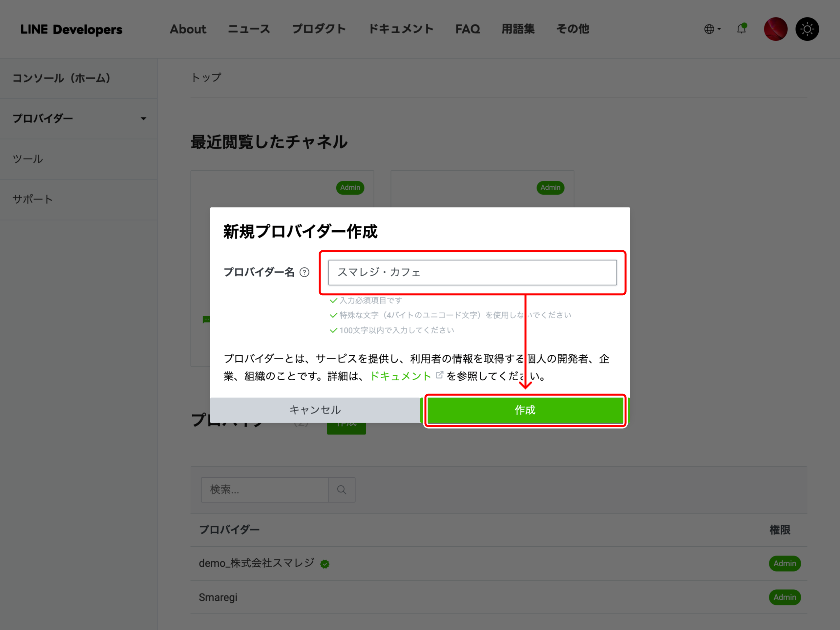Click the 入力必須項目です validation message
This screenshot has height=630, width=840.
(370, 300)
